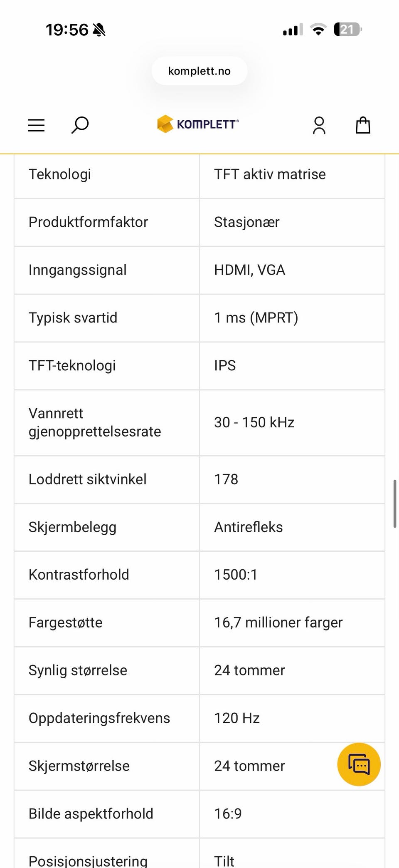Screen dimensions: 399x868
Task: Open the shopping bag cart
Action: click(363, 125)
